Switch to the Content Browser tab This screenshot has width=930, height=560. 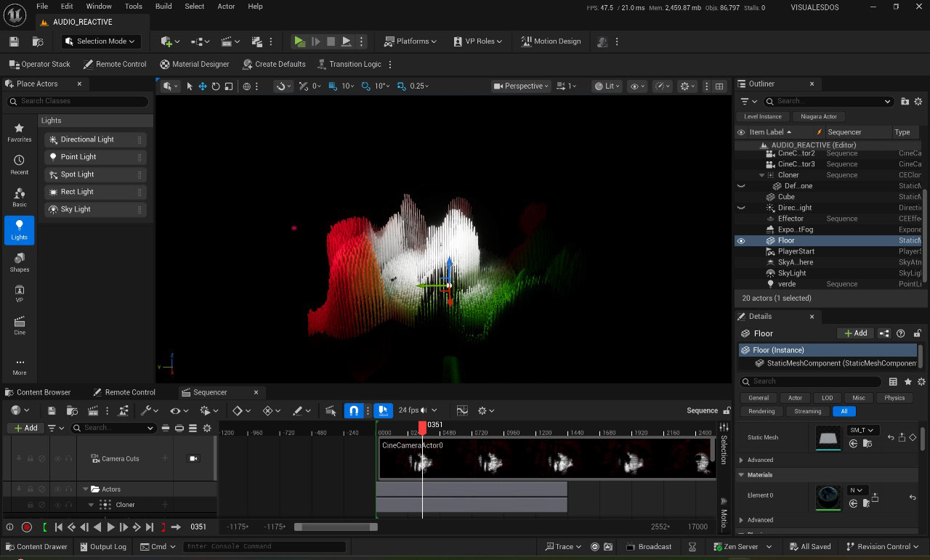point(44,392)
